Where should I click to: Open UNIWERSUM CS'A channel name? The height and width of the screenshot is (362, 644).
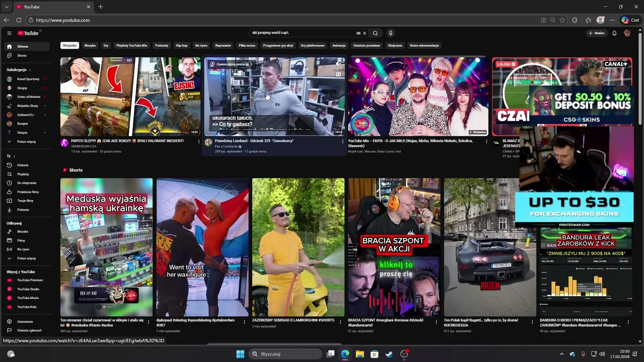(84, 146)
